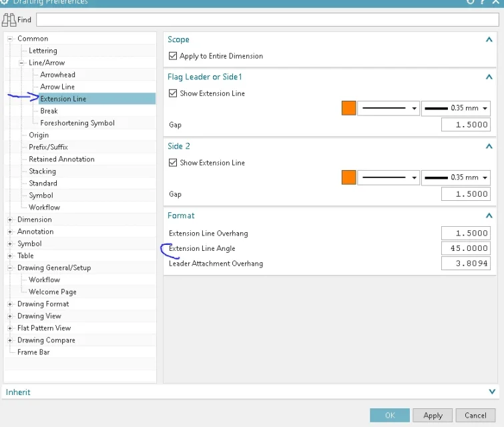Expand the Dimension tree node

pyautogui.click(x=10, y=220)
